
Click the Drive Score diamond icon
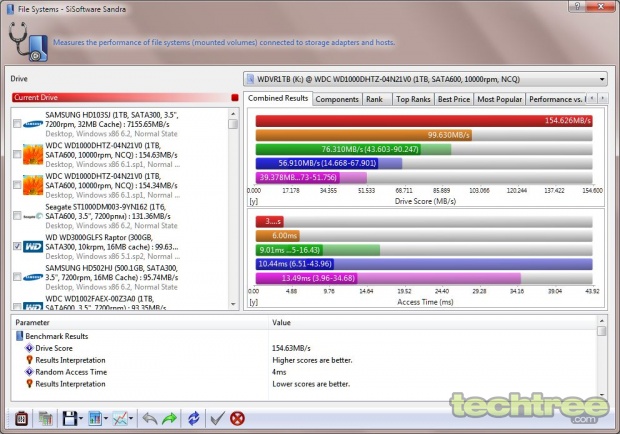[29, 348]
